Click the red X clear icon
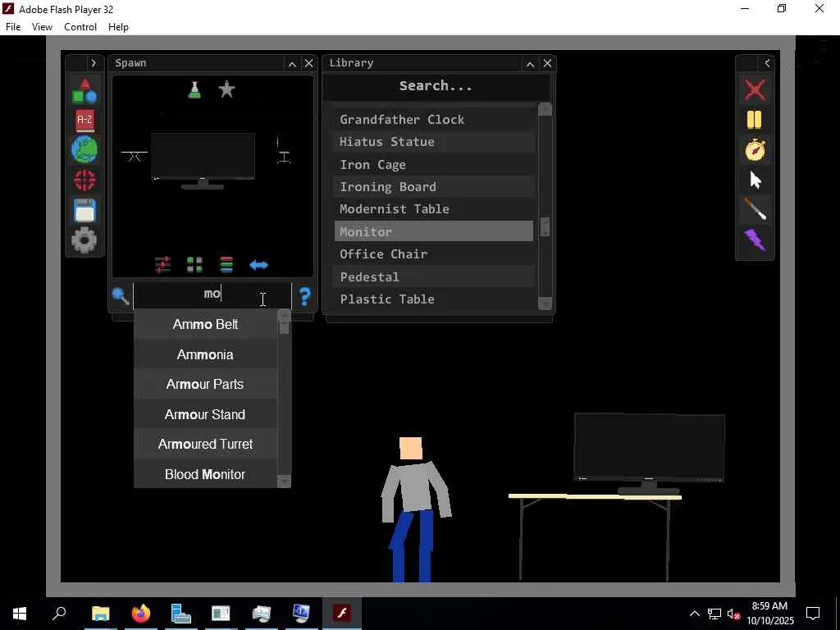The width and height of the screenshot is (840, 630). tap(755, 89)
